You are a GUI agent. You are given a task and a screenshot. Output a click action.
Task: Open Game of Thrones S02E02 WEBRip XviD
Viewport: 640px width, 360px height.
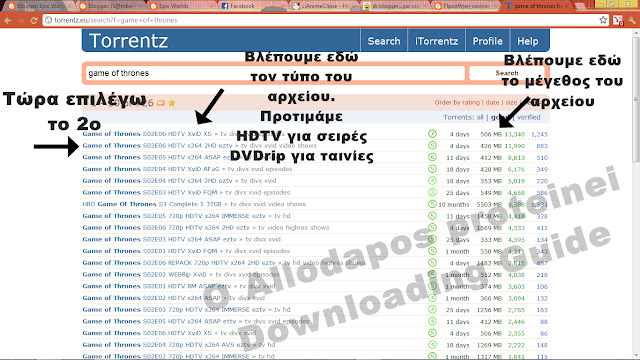click(x=144, y=274)
